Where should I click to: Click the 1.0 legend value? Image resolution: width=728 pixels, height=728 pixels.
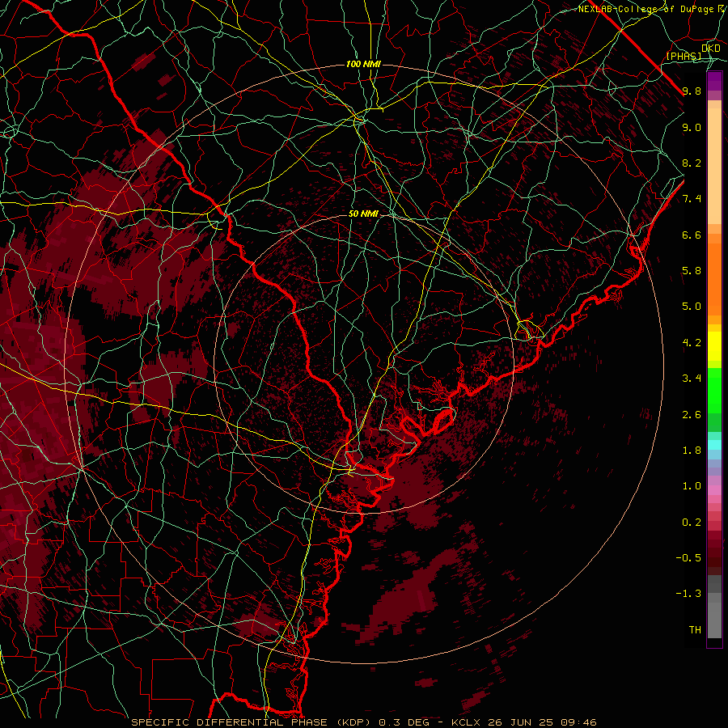click(692, 486)
